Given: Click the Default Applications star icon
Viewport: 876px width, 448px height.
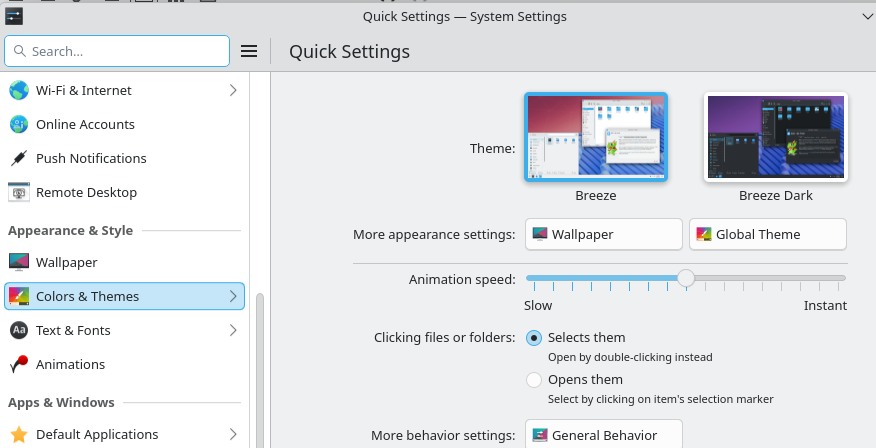Looking at the screenshot, I should tap(19, 434).
